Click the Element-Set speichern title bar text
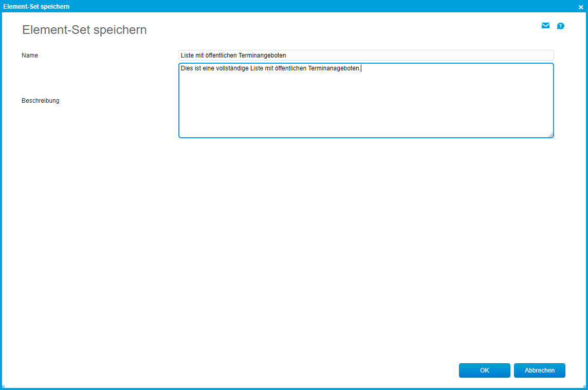 [36, 6]
